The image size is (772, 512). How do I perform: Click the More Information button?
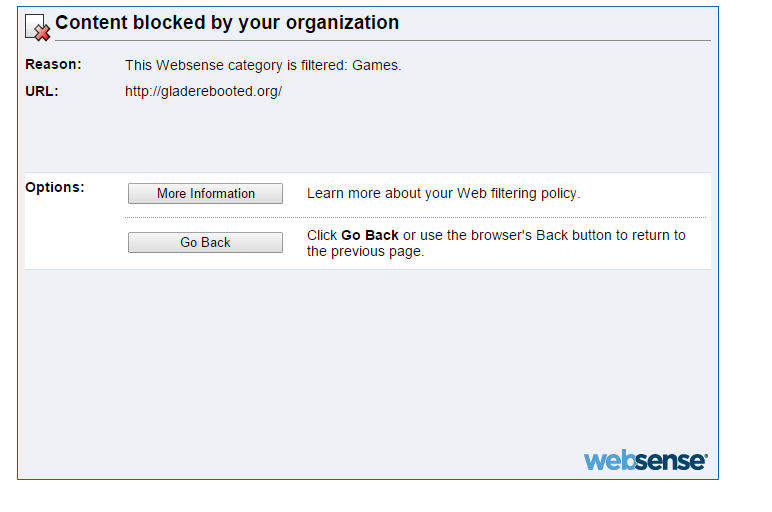(x=205, y=193)
